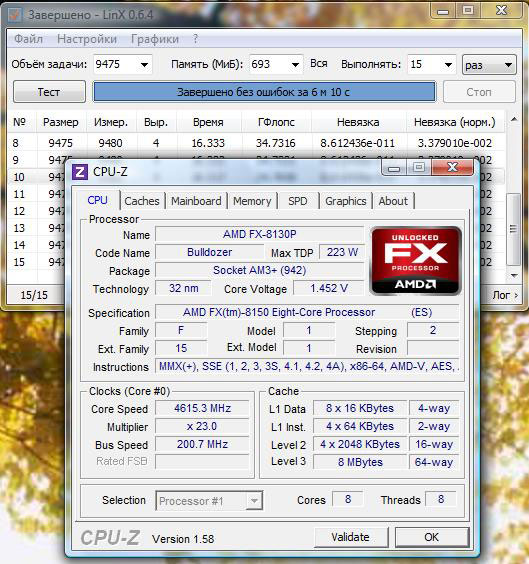Expand the Память (МиБ) dropdown

tap(295, 65)
